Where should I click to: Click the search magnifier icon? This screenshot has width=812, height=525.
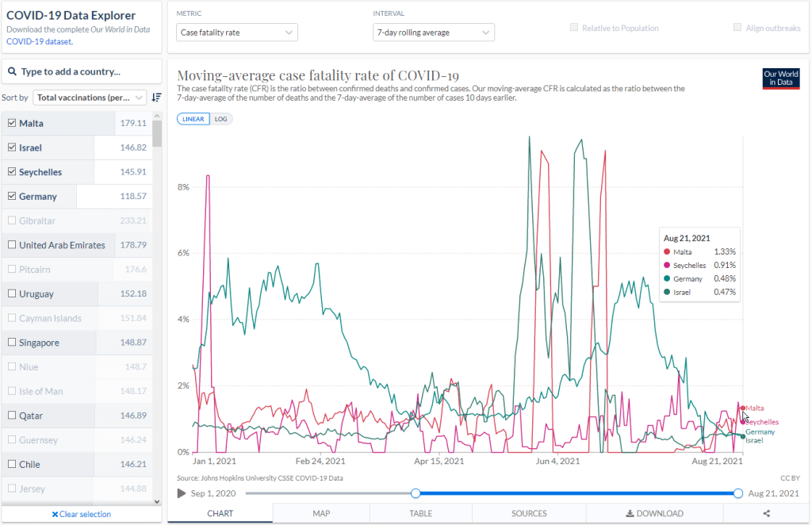click(13, 71)
